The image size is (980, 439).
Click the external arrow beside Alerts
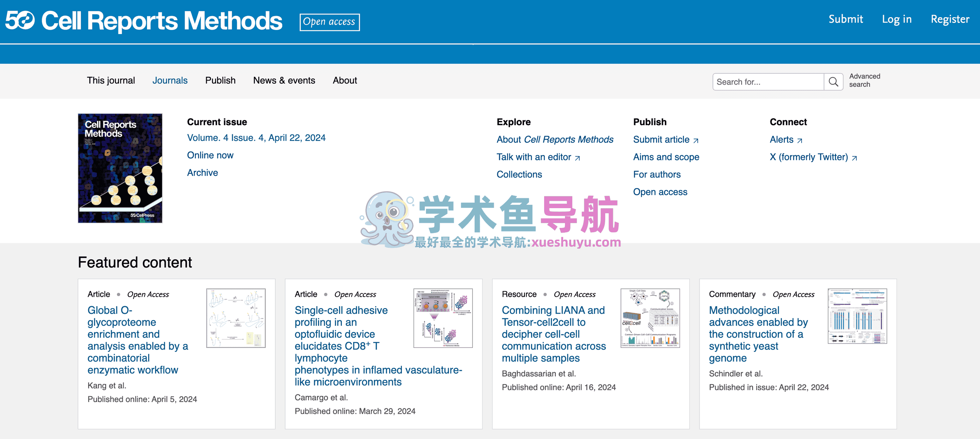tap(800, 140)
